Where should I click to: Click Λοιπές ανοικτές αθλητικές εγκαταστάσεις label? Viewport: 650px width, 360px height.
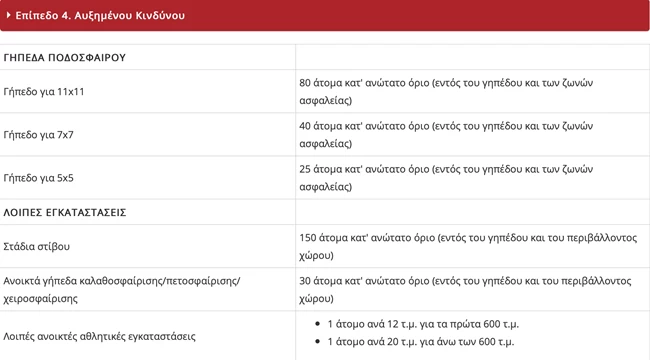click(x=99, y=336)
